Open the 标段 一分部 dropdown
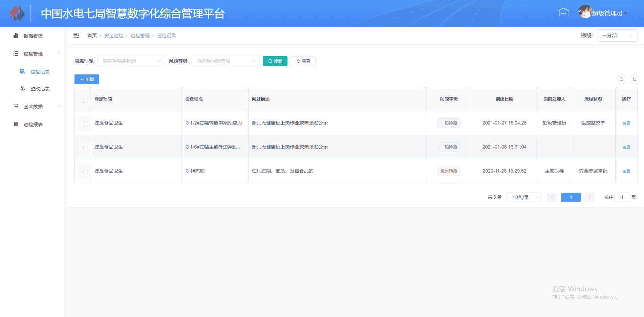This screenshot has width=644, height=317. click(617, 36)
